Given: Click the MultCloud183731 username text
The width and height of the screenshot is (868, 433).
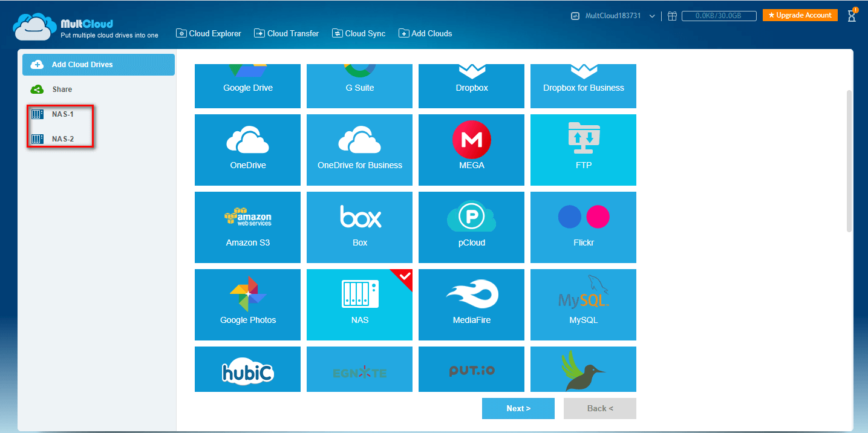Looking at the screenshot, I should click(613, 16).
